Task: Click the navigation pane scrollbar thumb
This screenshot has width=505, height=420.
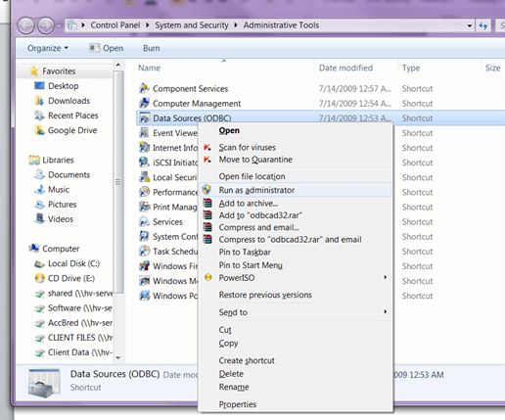Action: coord(118,182)
